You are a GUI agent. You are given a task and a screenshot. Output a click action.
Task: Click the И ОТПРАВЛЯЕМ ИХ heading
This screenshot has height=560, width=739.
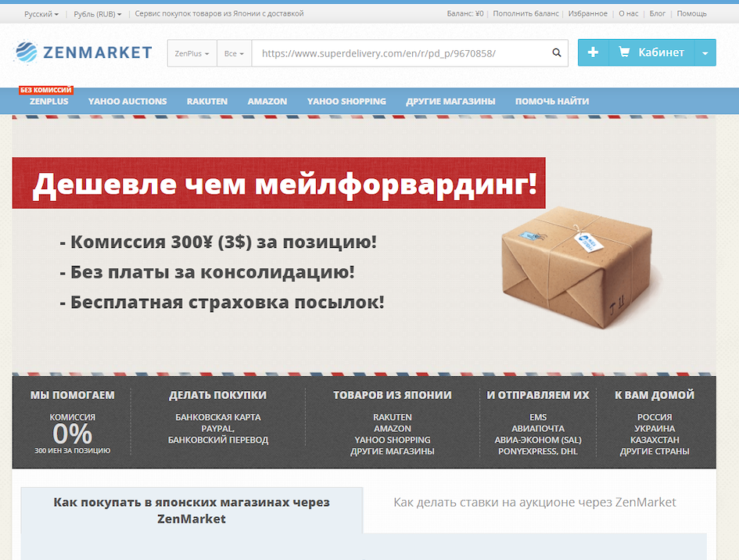tap(538, 395)
